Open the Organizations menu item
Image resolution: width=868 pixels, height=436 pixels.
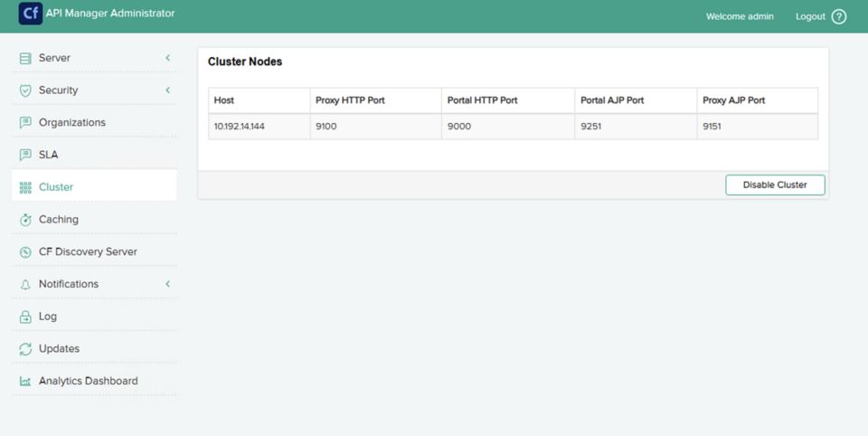point(71,122)
